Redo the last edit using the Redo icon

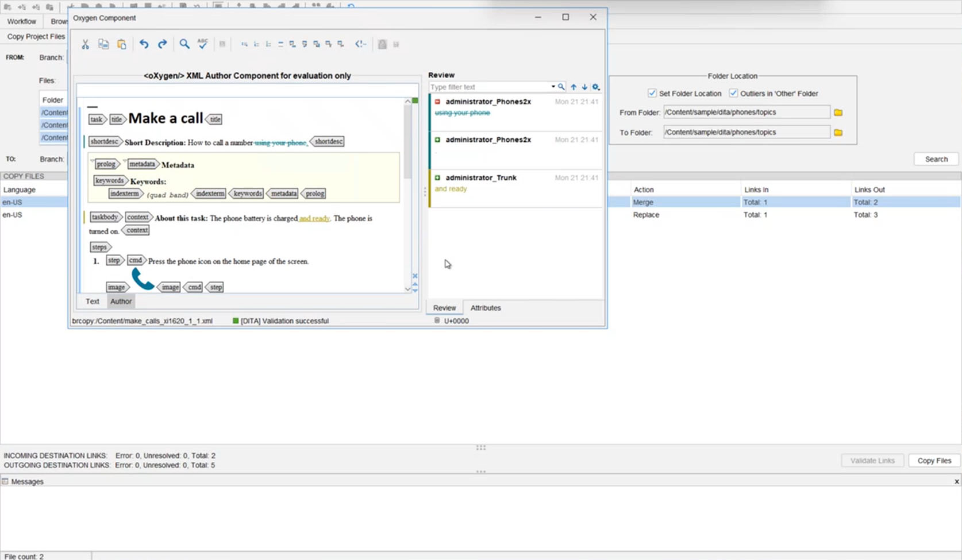pos(163,44)
